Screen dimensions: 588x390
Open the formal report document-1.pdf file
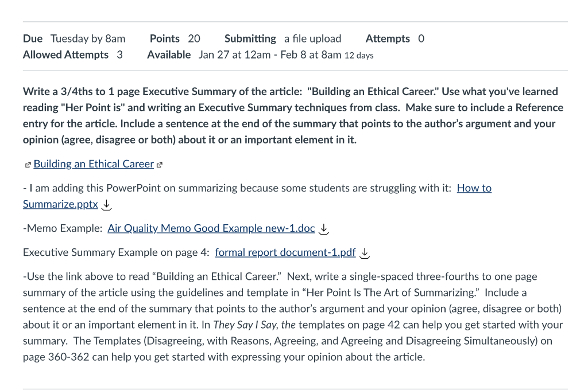tap(285, 252)
